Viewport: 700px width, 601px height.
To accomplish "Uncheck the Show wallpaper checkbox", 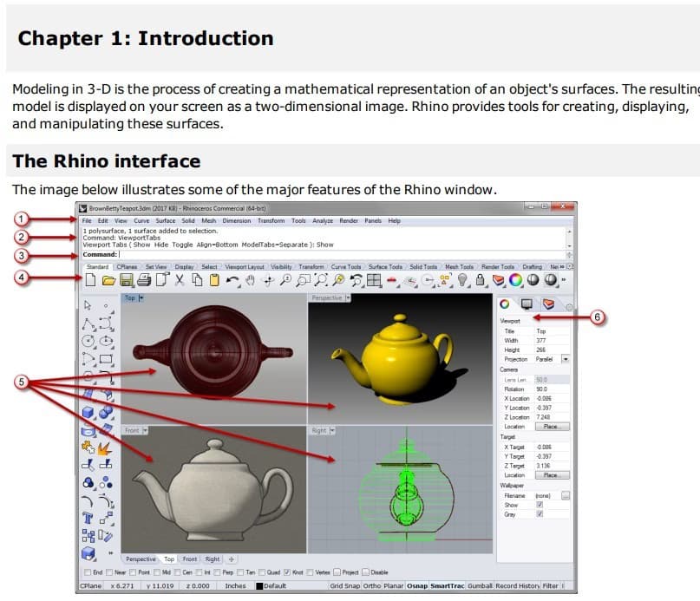I will click(539, 503).
